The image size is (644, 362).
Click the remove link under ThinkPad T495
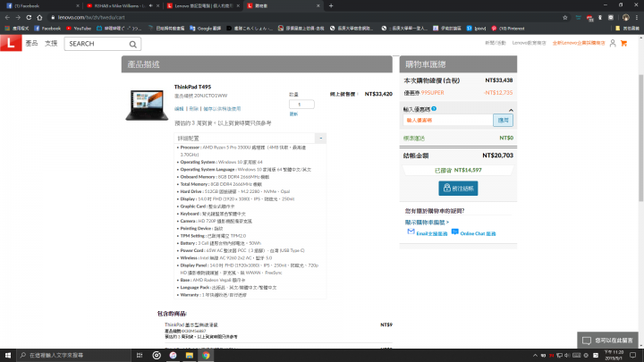pyautogui.click(x=194, y=109)
